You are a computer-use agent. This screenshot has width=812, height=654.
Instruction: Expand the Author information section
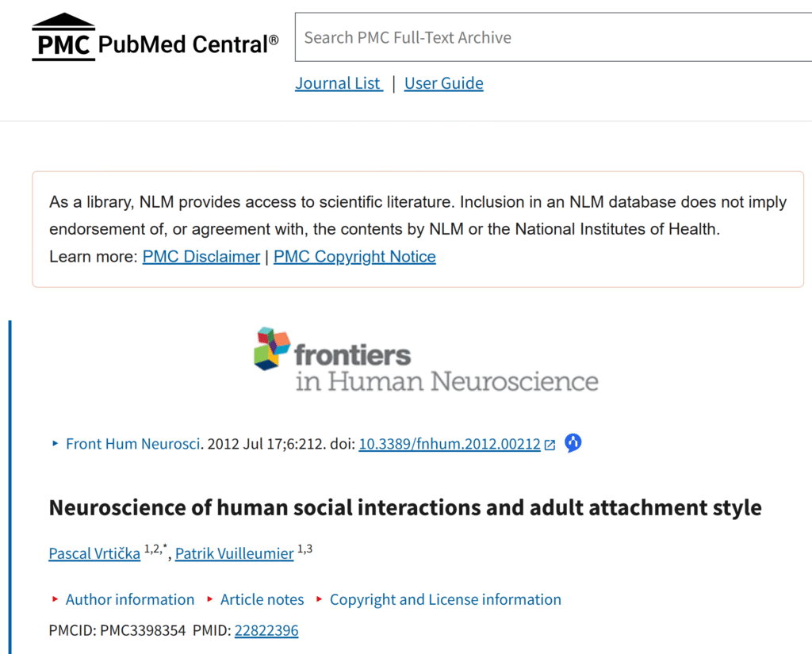(129, 599)
